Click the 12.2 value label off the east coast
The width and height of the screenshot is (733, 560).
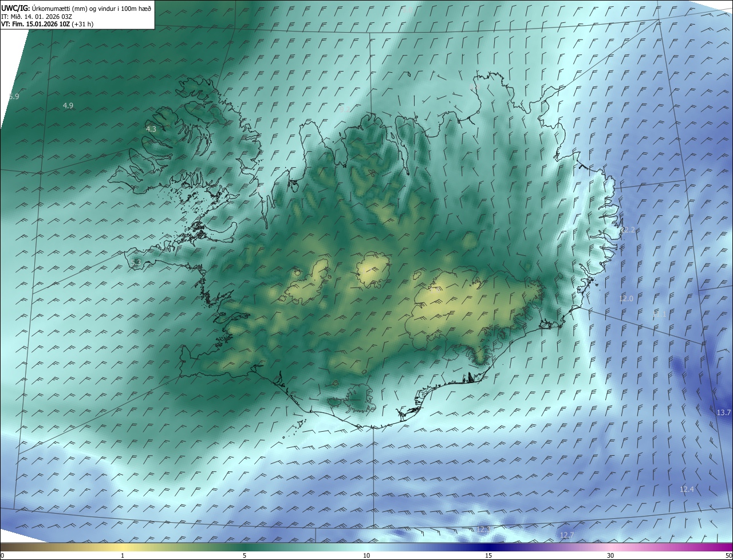point(627,230)
